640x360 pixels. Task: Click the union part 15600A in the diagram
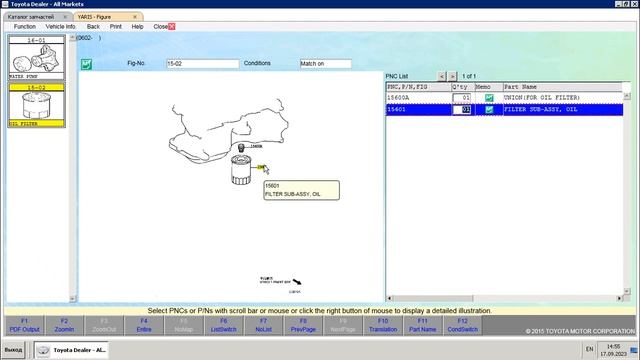(241, 147)
